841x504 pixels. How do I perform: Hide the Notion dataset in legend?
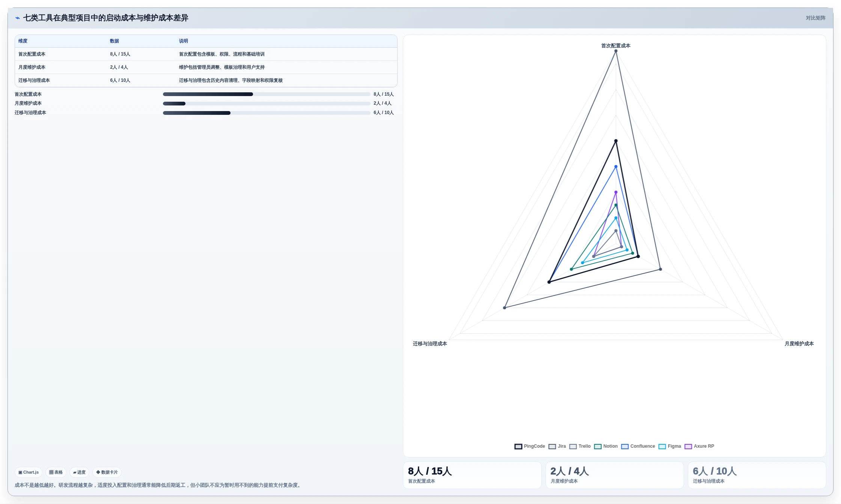click(x=606, y=446)
